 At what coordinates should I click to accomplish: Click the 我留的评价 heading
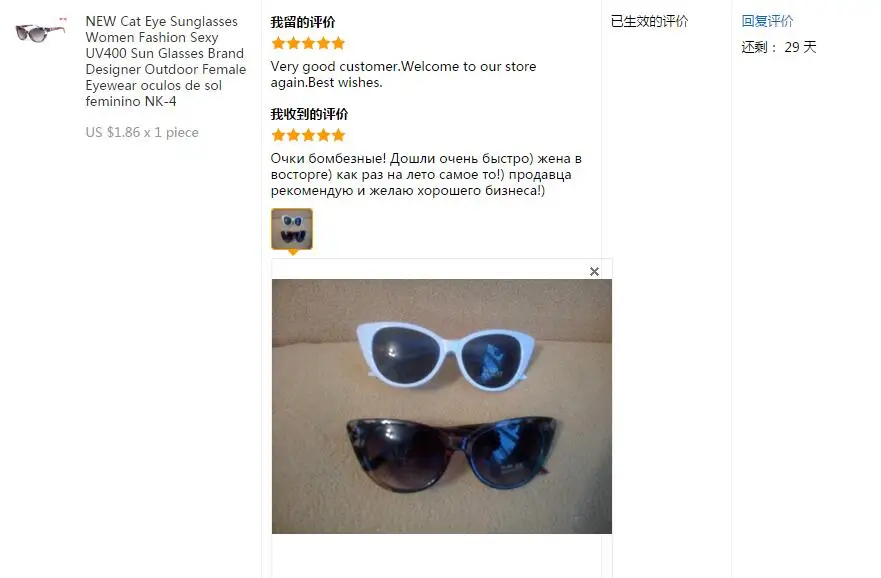click(303, 22)
